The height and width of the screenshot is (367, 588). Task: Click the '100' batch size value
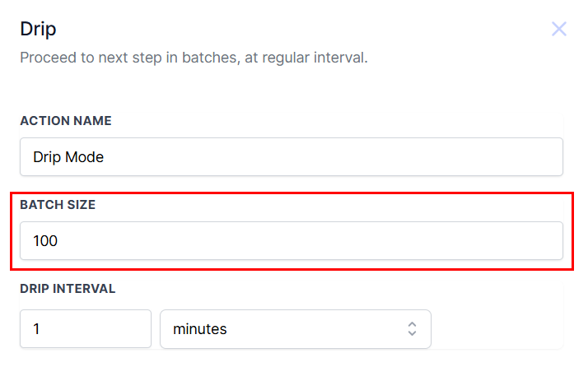click(x=46, y=241)
